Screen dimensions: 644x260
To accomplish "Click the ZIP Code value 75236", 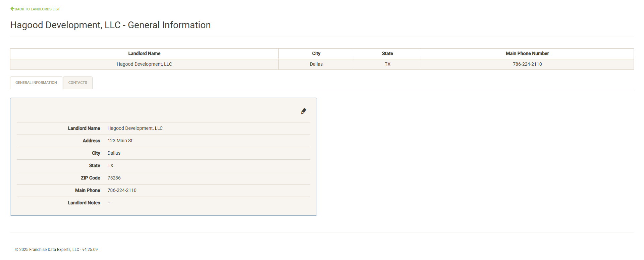I will click(x=114, y=178).
